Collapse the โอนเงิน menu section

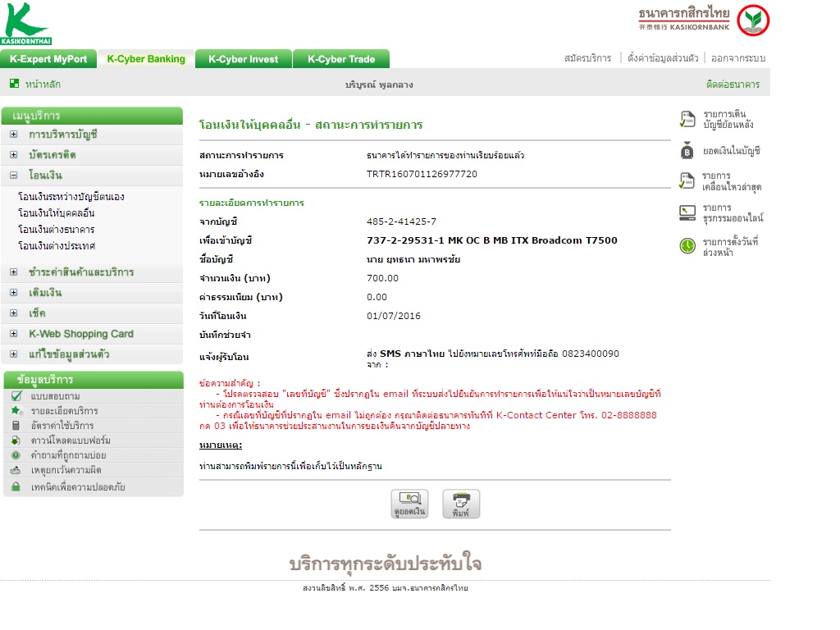click(14, 176)
